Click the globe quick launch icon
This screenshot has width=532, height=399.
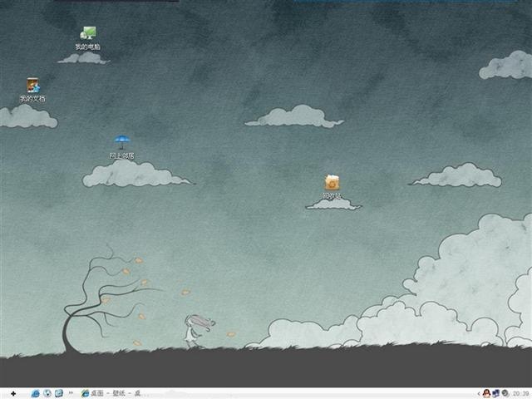point(47,393)
